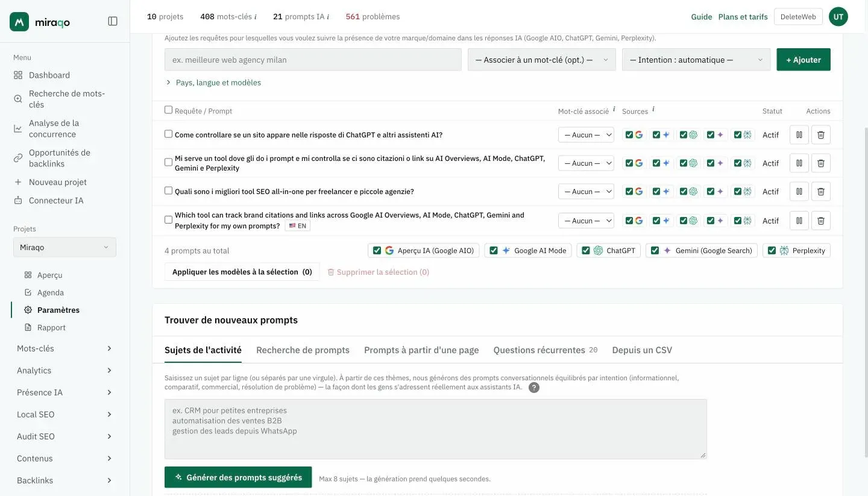This screenshot has height=496, width=868.
Task: Open Recherche de mots-clés search icon
Action: (x=18, y=99)
